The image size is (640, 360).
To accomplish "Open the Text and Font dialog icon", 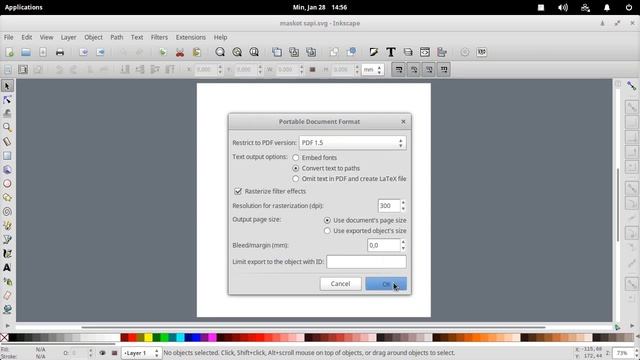I will point(391,52).
